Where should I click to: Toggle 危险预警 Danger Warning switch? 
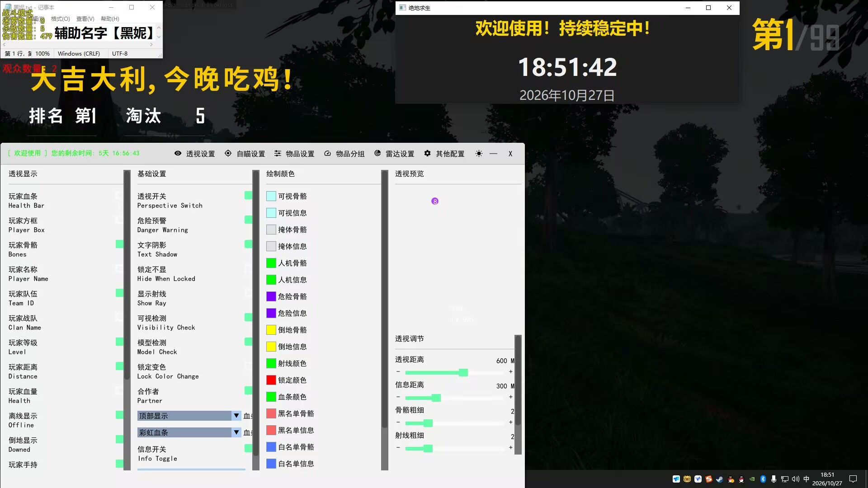(248, 220)
